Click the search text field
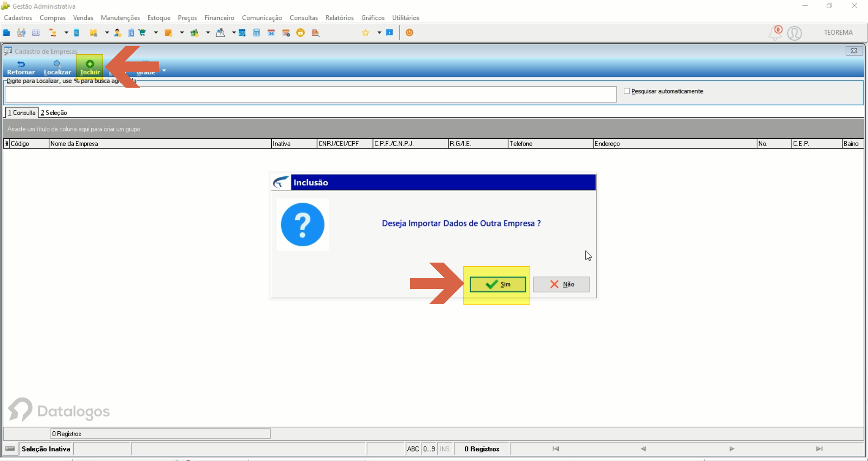The height and width of the screenshot is (461, 868). tap(311, 94)
